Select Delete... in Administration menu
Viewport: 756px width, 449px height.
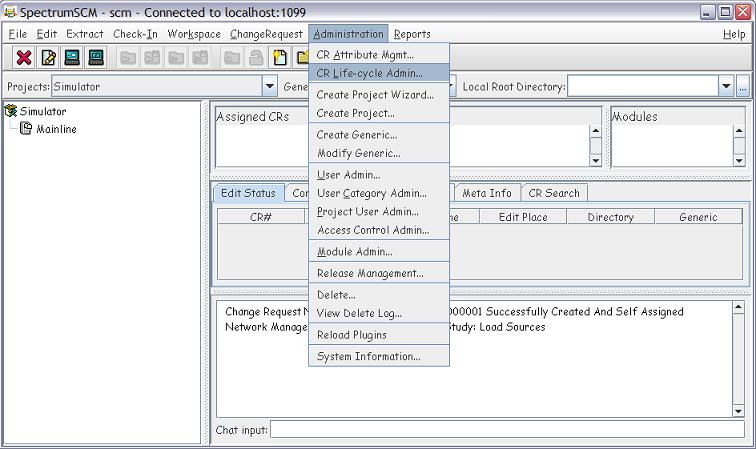click(379, 295)
